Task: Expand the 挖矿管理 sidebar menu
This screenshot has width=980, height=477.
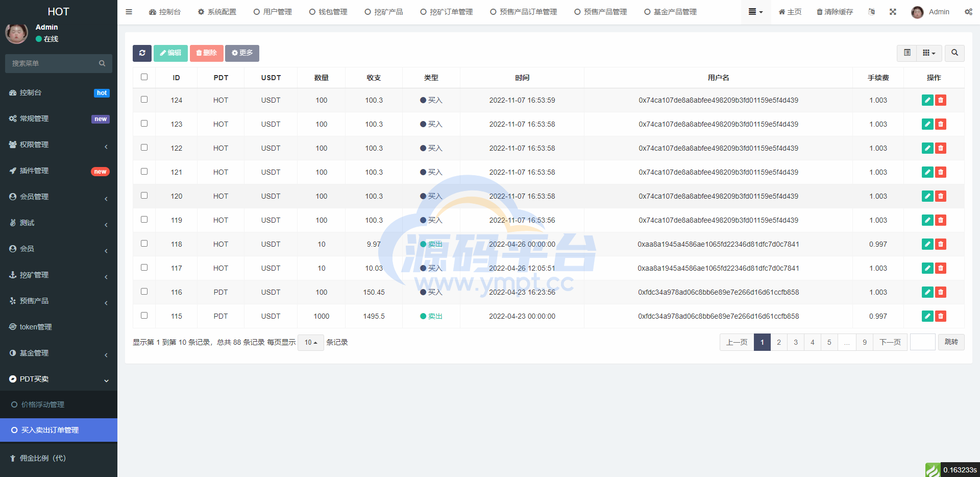Action: [59, 275]
